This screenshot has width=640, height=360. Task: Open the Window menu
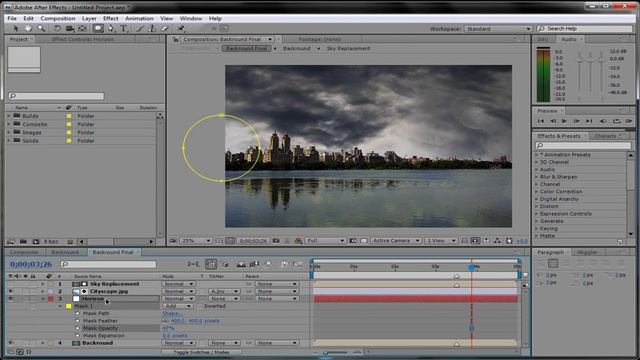click(x=191, y=18)
